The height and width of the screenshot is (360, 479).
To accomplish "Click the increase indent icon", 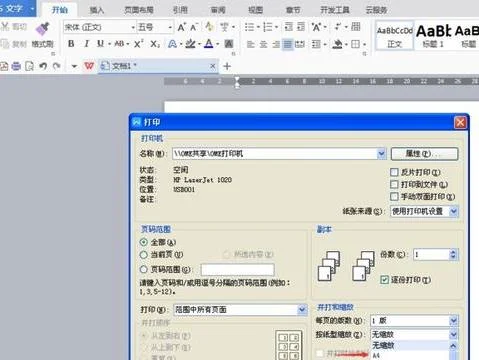I will [x=301, y=27].
